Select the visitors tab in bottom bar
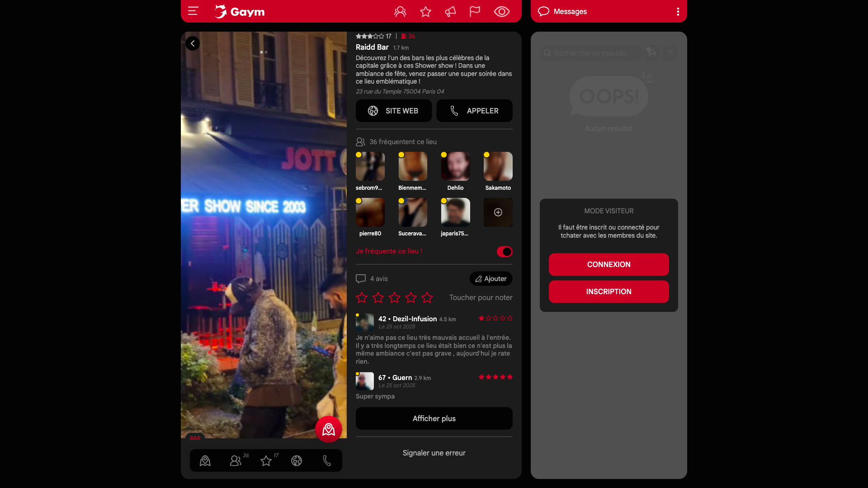 click(236, 460)
